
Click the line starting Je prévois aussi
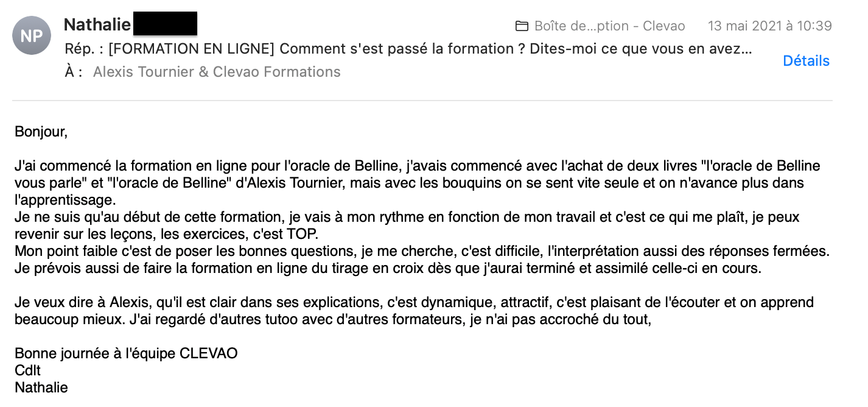(388, 268)
